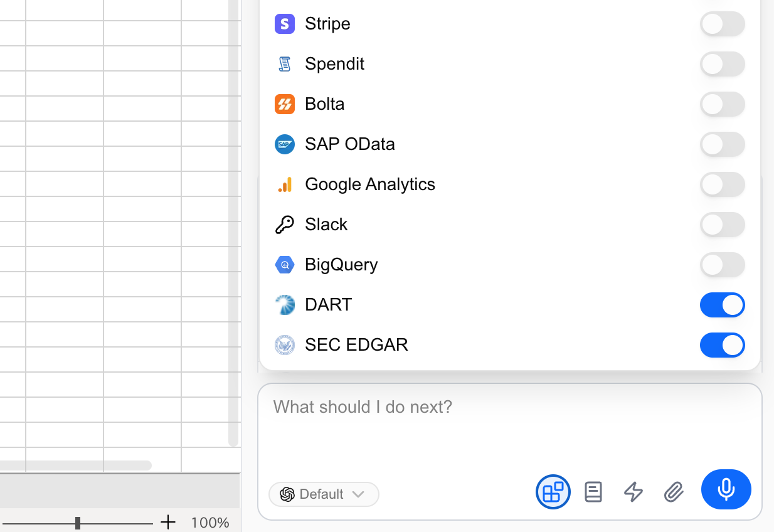
Task: Click the Spendit connector label
Action: coord(334,64)
